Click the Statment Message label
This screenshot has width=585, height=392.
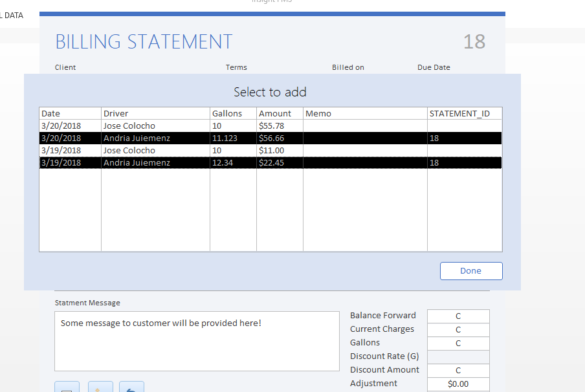click(87, 303)
